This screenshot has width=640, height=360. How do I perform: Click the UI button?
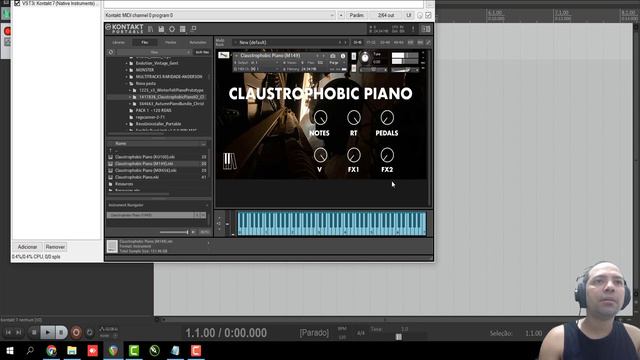[x=409, y=15]
